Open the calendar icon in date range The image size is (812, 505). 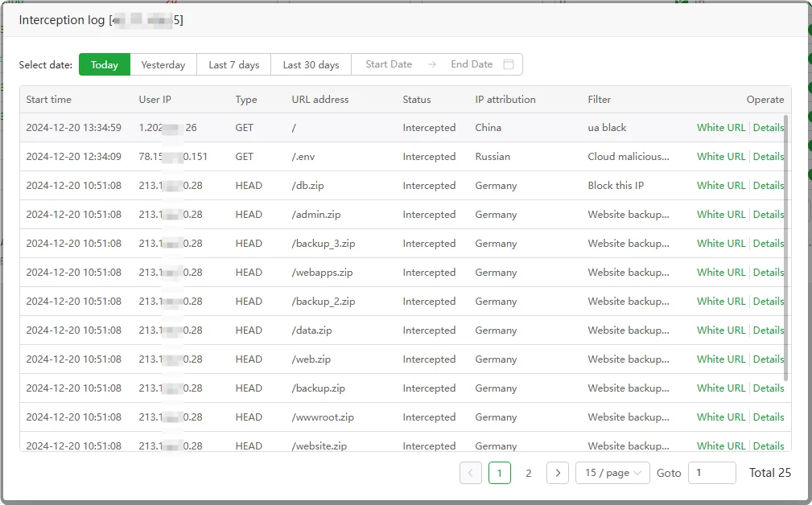tap(508, 64)
